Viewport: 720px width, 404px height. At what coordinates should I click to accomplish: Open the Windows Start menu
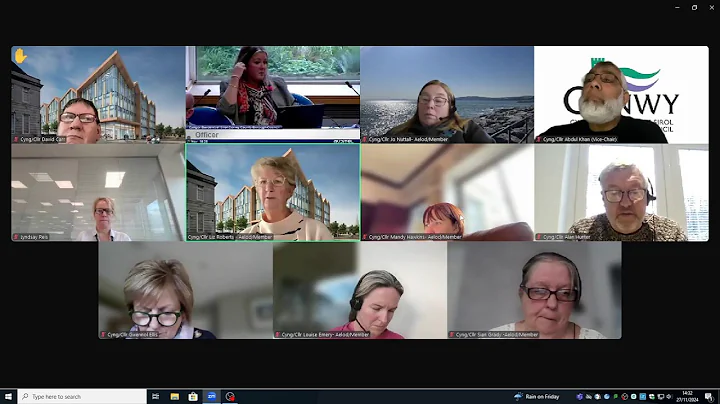click(8, 396)
